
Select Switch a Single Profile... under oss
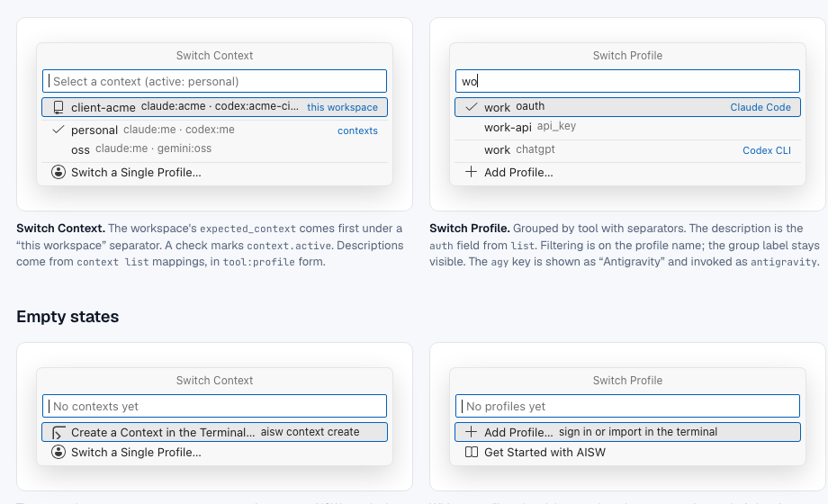[x=214, y=172]
